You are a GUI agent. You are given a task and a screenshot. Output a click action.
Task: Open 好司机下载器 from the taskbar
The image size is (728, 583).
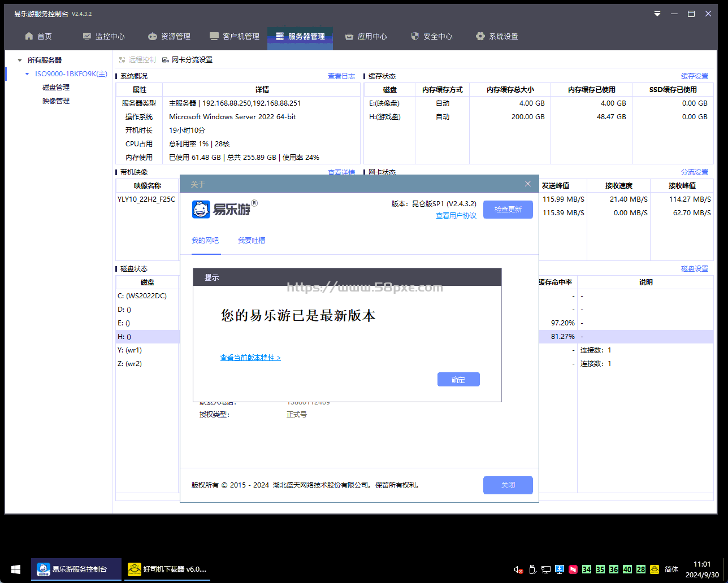[x=167, y=569]
